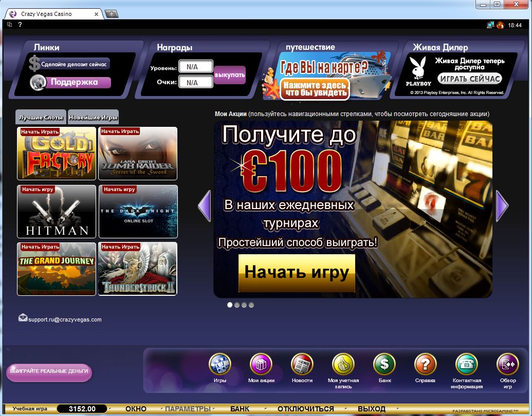This screenshot has width=532, height=416.
Task: Click the orange round icon beside the clock
Action: 500,25
